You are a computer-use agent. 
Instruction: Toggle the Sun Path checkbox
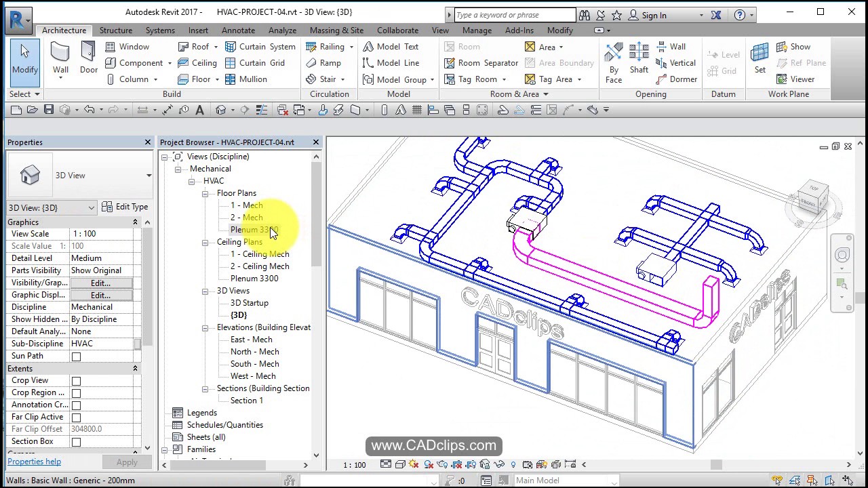pos(76,357)
